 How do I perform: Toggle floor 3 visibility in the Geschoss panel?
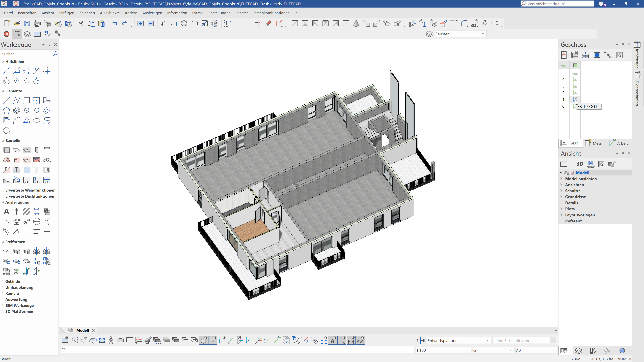pyautogui.click(x=575, y=86)
